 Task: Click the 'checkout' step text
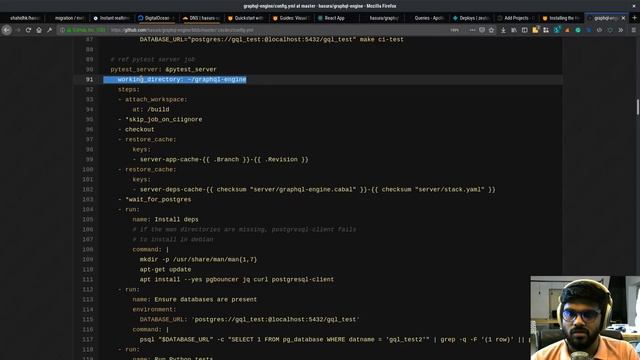(140, 129)
